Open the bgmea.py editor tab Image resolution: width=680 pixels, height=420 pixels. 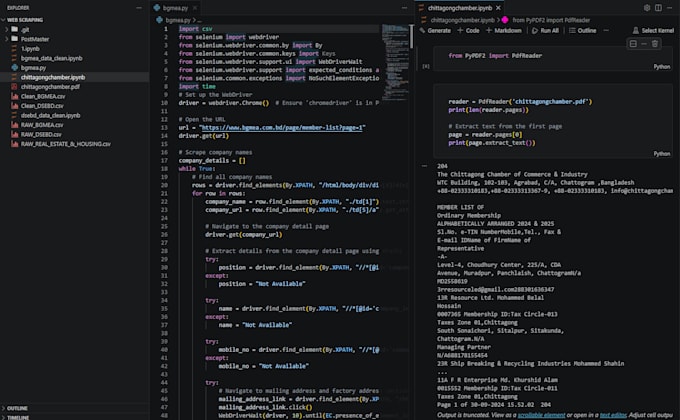click(174, 8)
